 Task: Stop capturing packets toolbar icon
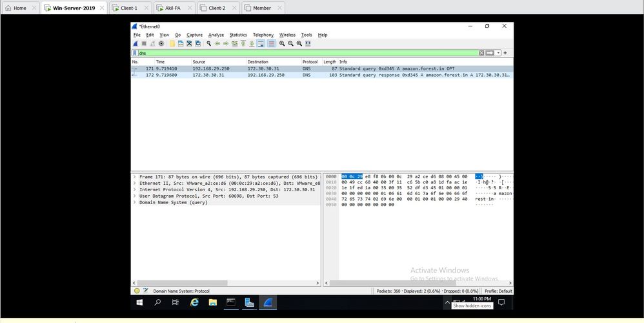coord(144,43)
